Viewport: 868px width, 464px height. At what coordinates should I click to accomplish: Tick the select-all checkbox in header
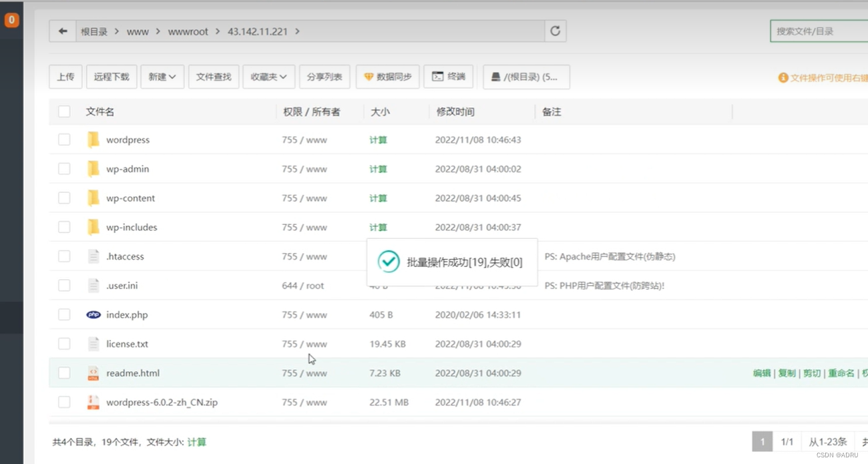point(64,111)
